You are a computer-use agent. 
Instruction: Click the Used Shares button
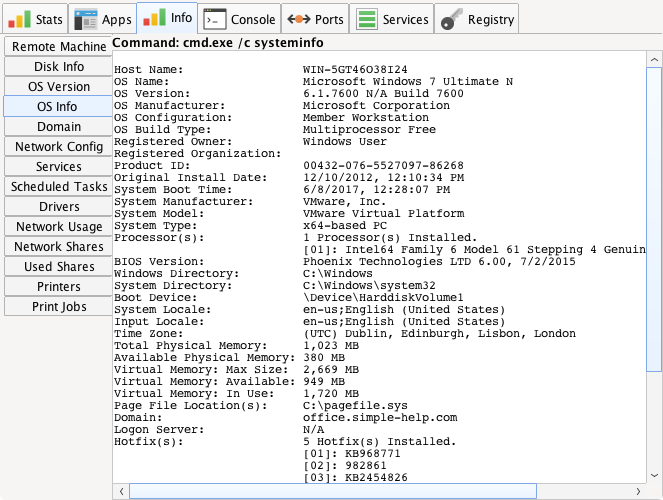pos(58,266)
